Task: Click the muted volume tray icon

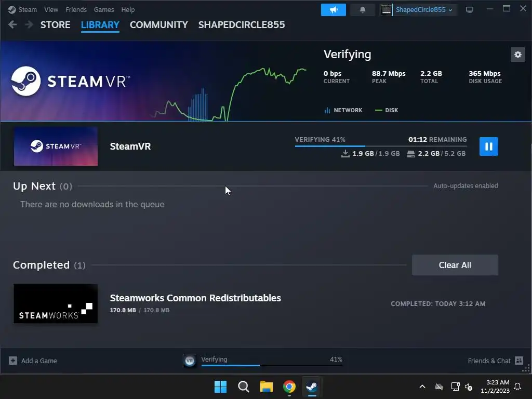Action: point(469,387)
